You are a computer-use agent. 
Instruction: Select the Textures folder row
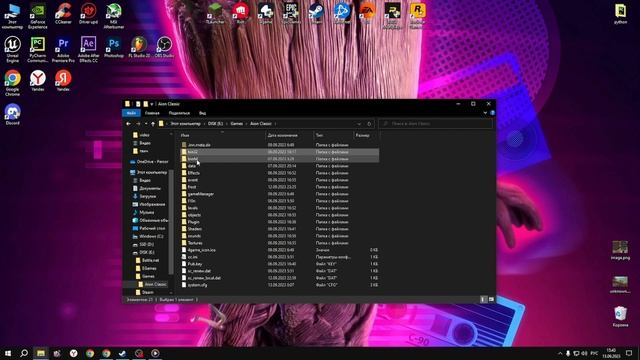coord(280,243)
